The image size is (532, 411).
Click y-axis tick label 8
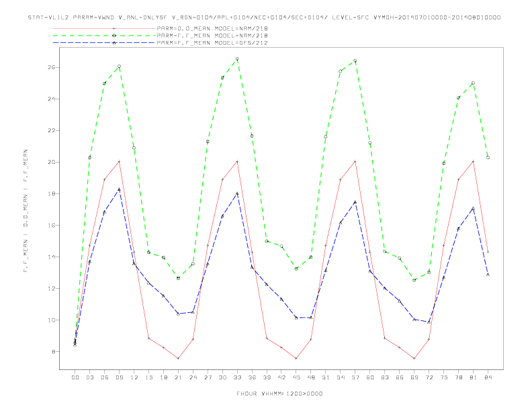pyautogui.click(x=54, y=352)
